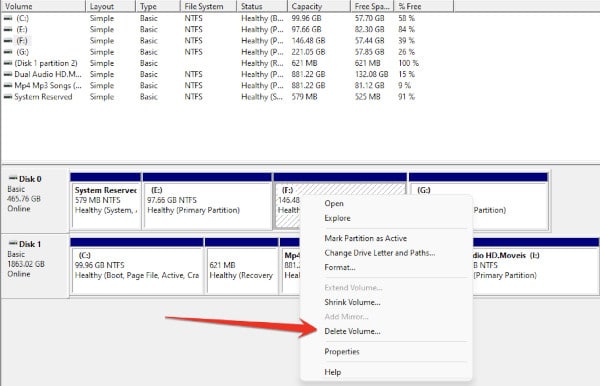
Task: Click the Dual Audio HD.M... volume name
Action: point(48,74)
